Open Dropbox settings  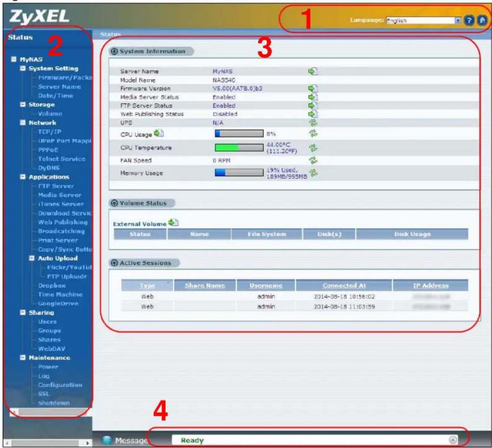click(52, 285)
